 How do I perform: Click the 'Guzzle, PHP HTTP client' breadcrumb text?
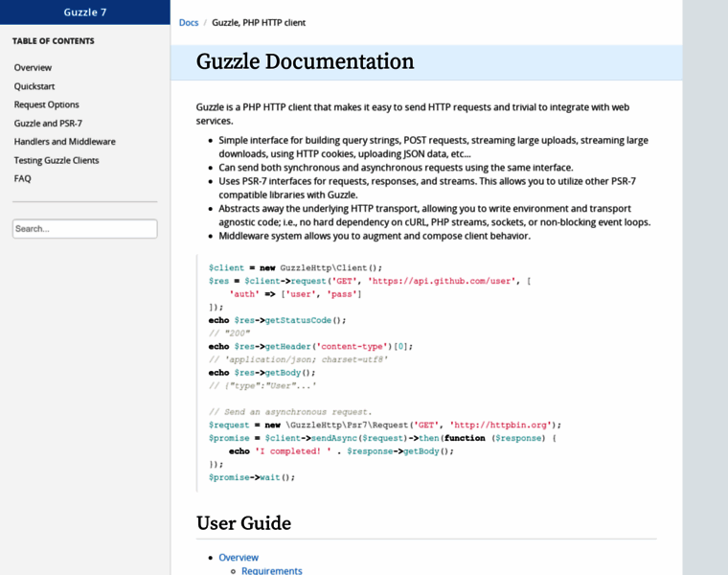click(x=259, y=23)
